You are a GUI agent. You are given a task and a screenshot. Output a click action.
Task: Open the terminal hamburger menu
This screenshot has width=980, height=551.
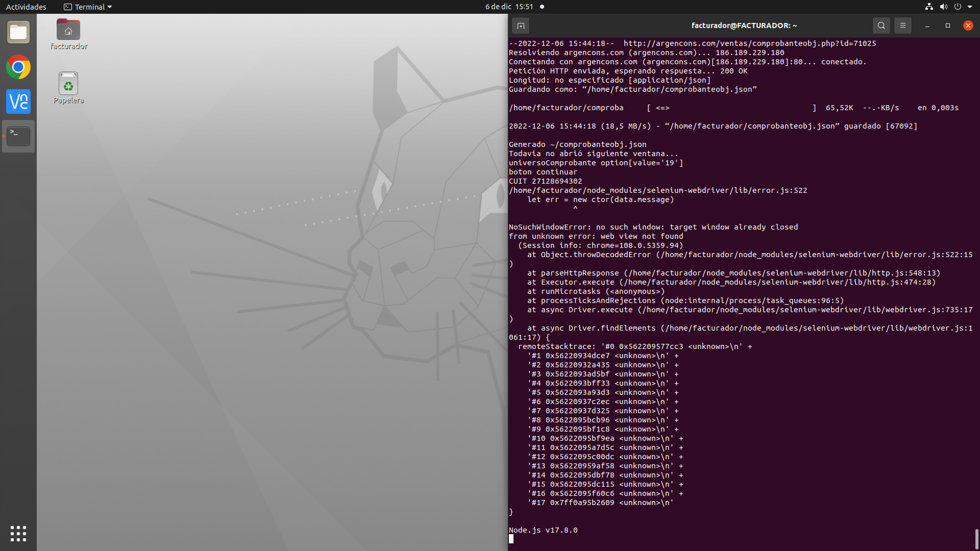click(903, 26)
